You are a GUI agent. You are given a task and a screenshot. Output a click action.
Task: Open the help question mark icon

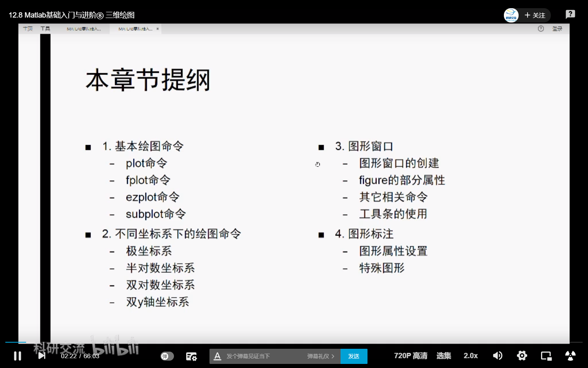(570, 14)
